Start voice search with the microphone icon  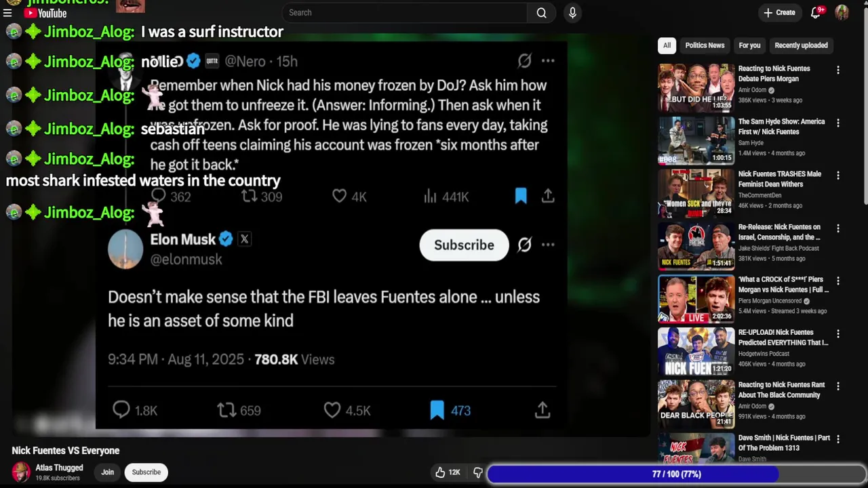tap(572, 13)
